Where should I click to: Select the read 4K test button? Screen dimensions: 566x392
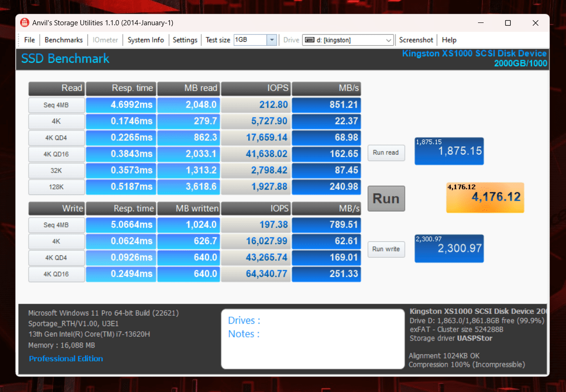56,122
